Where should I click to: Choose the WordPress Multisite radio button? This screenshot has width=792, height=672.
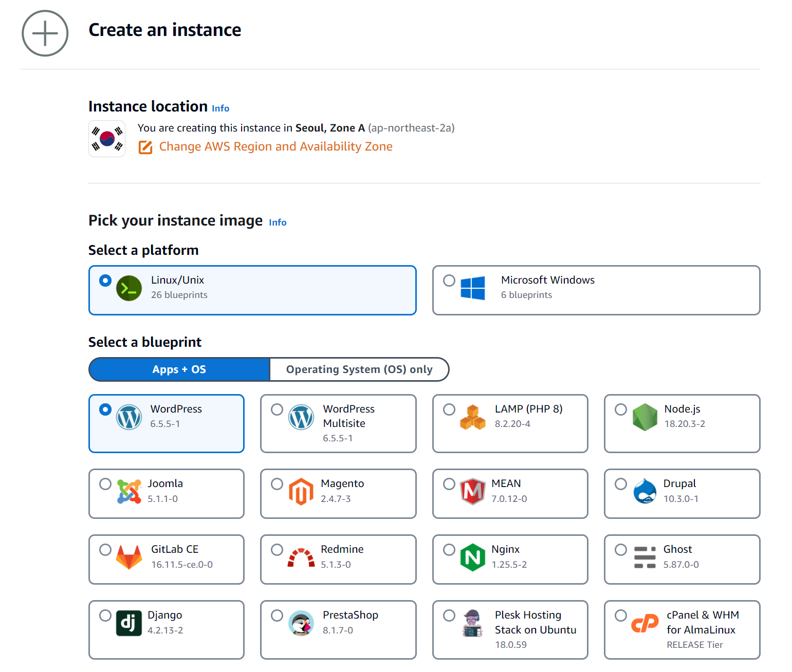(277, 409)
